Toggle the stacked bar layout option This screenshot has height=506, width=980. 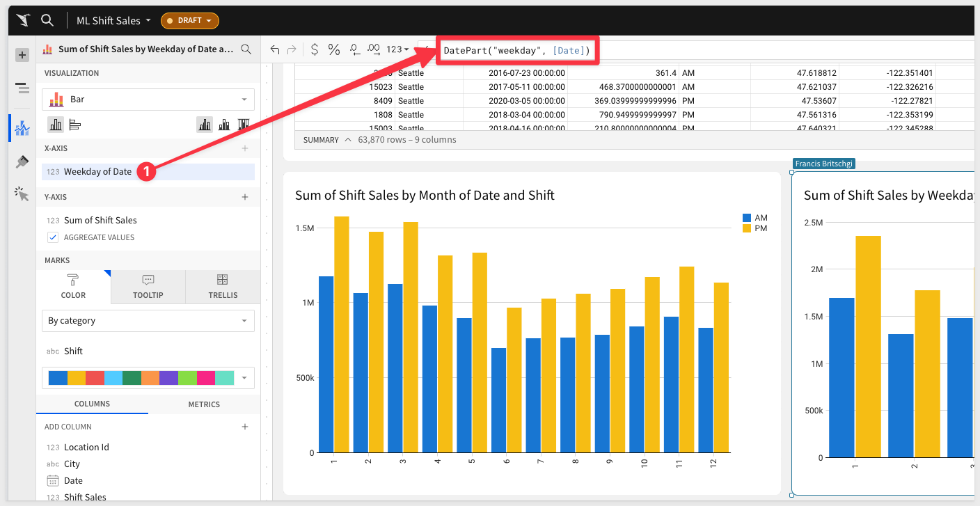click(224, 125)
